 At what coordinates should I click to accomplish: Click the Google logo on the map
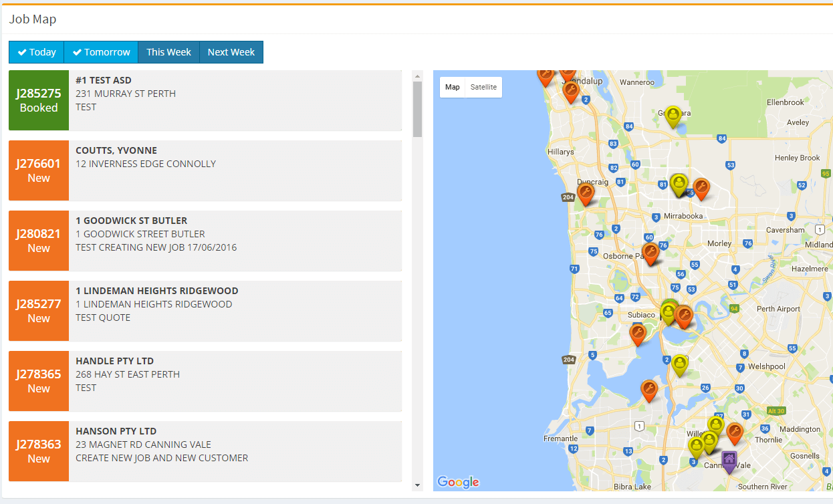[x=457, y=482]
